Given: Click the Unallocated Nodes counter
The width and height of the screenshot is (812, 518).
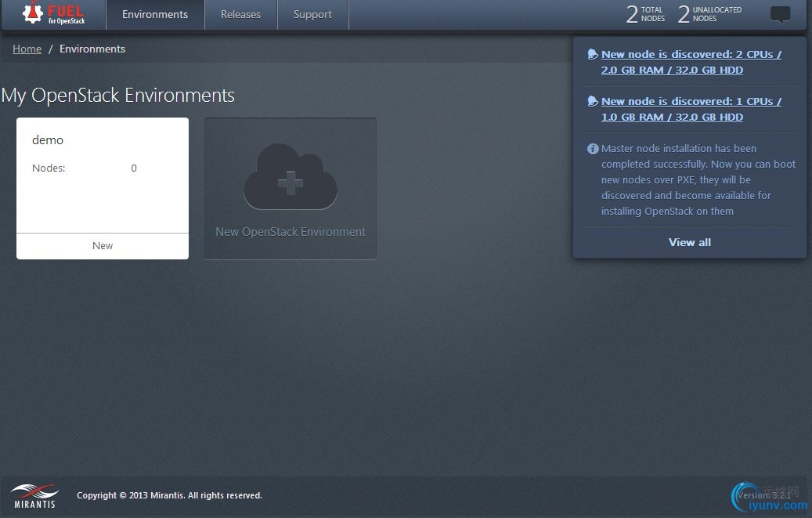Looking at the screenshot, I should 709,14.
